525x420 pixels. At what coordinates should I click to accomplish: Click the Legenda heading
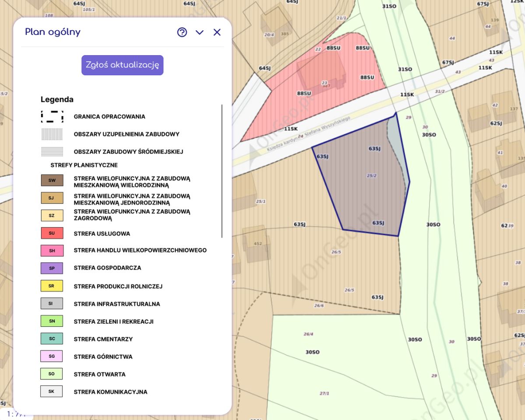point(57,99)
